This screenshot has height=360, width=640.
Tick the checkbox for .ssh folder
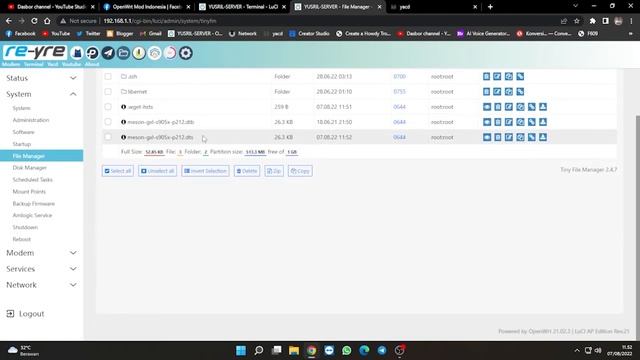(x=108, y=76)
